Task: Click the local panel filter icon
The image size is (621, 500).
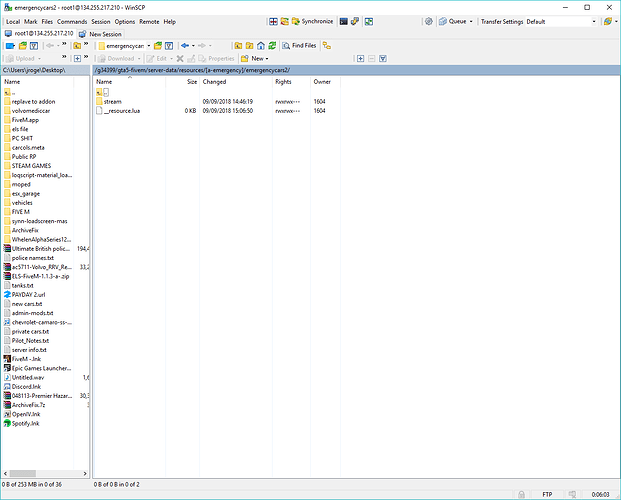Action: (x=34, y=46)
